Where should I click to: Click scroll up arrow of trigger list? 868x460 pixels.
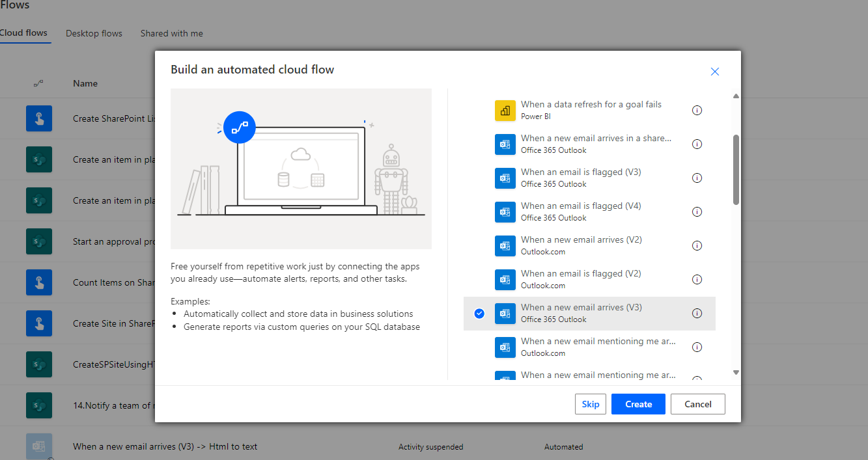tap(736, 96)
